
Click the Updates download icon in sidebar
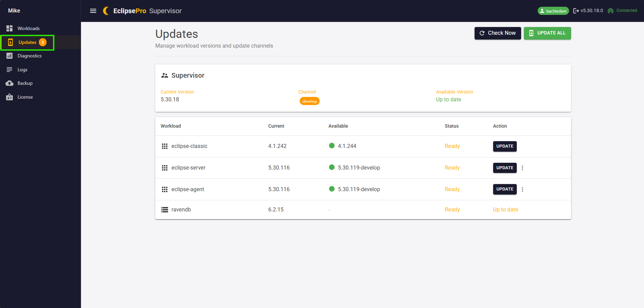pos(10,42)
